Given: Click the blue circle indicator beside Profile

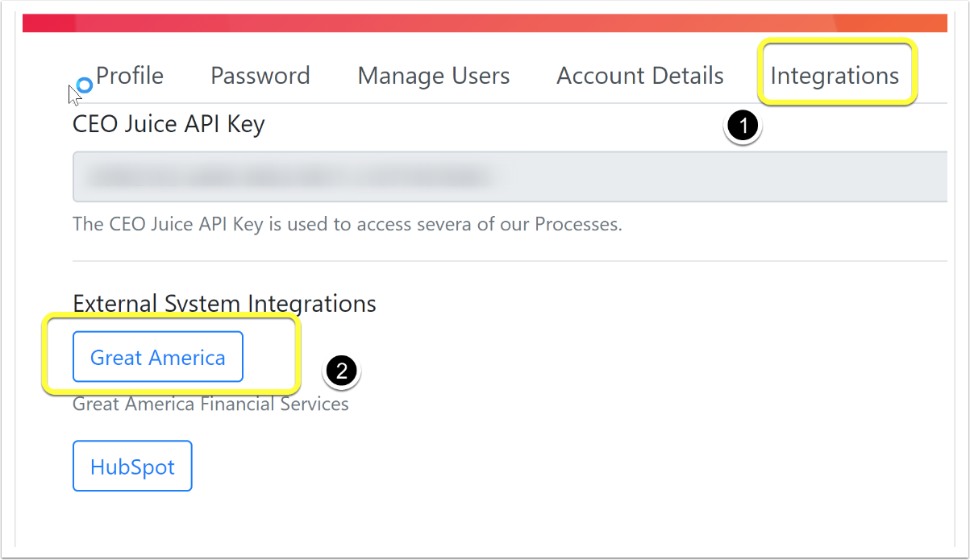Looking at the screenshot, I should 85,85.
